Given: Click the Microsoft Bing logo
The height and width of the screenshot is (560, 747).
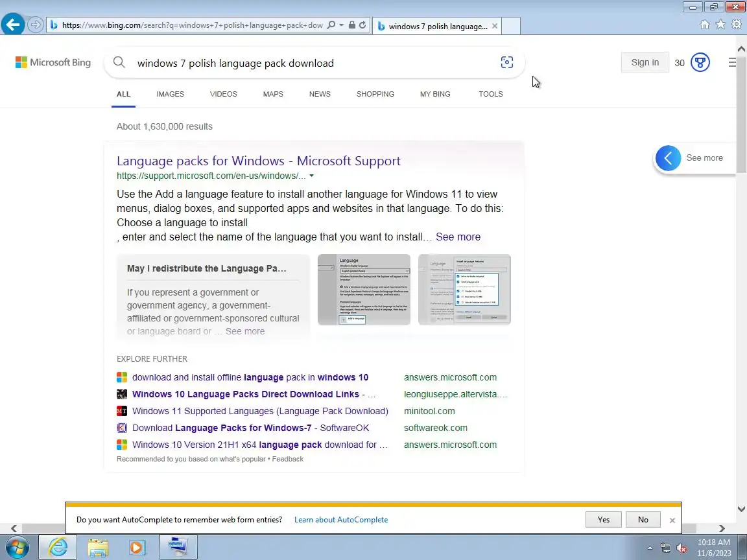Looking at the screenshot, I should (x=53, y=62).
